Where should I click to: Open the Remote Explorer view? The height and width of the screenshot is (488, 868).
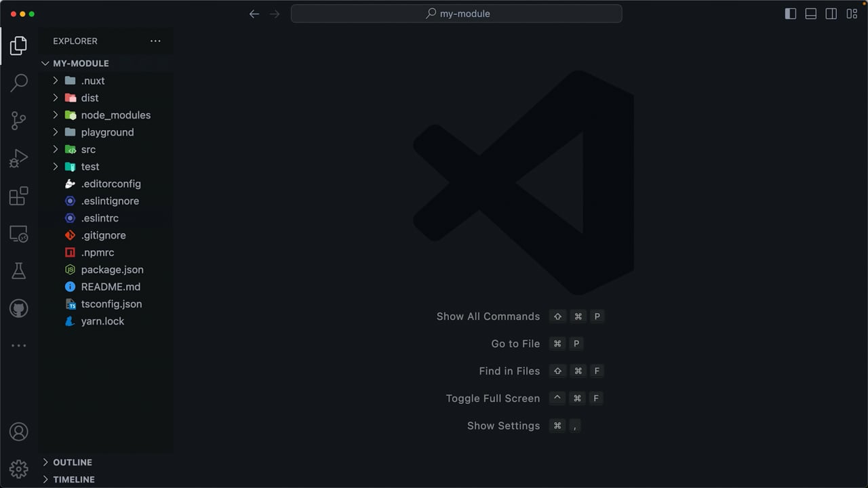click(18, 234)
